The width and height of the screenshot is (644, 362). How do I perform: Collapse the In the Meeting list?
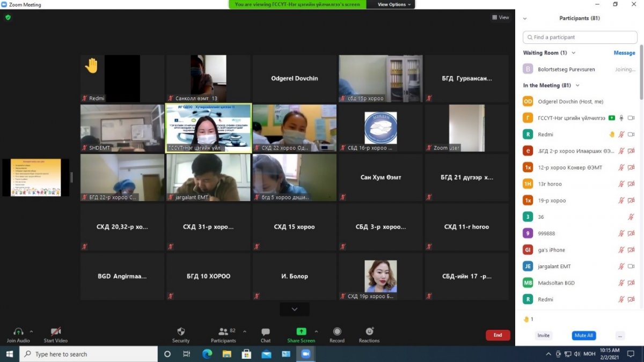point(577,85)
